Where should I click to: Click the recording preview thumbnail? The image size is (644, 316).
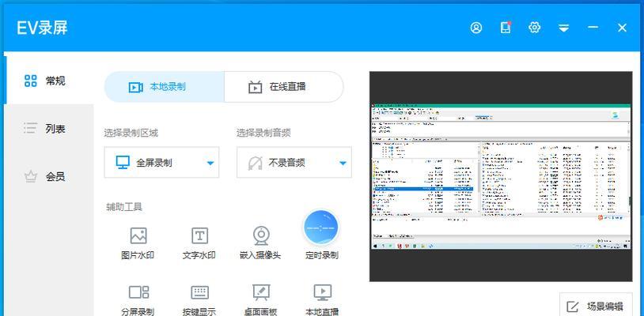501,176
